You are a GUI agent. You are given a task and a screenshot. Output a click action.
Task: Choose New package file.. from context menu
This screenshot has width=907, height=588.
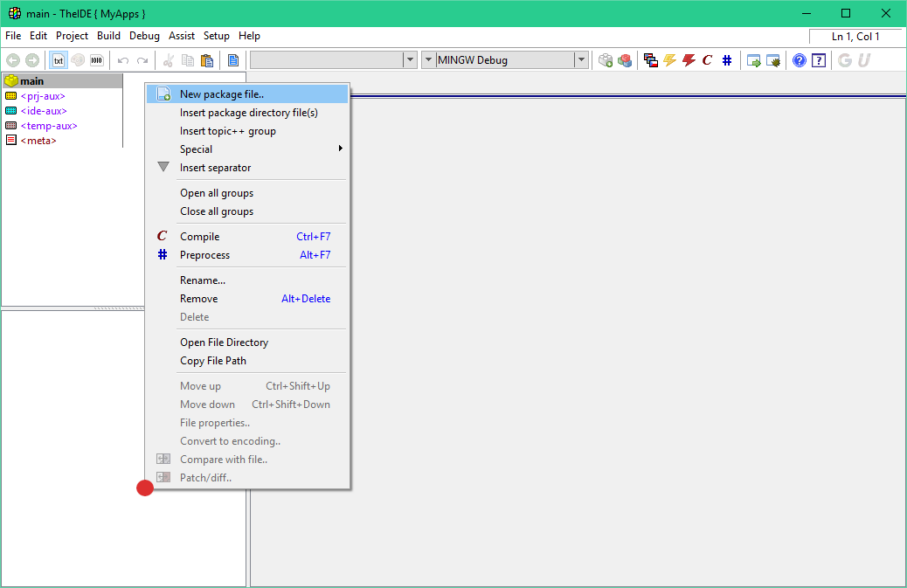(222, 94)
